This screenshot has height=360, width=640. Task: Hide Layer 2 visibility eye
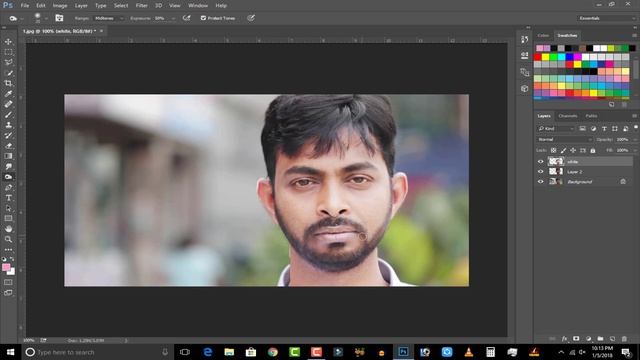point(540,172)
